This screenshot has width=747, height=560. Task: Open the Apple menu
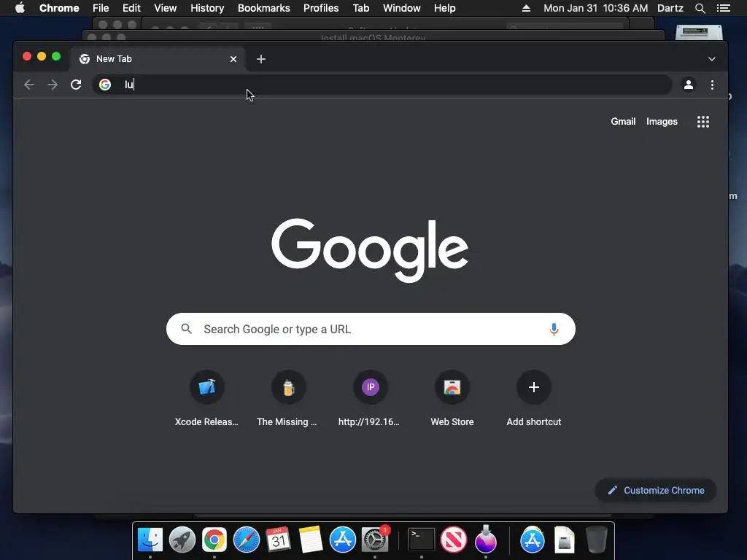point(20,8)
